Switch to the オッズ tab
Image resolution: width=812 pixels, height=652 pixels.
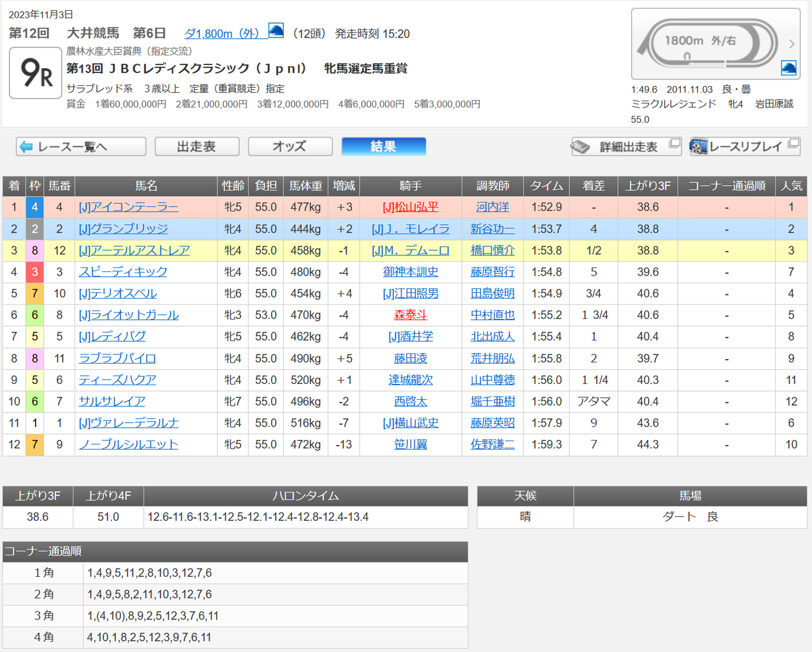[290, 146]
